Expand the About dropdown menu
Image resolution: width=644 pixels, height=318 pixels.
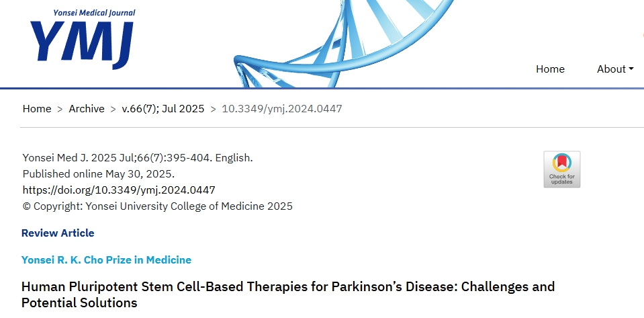(x=615, y=69)
